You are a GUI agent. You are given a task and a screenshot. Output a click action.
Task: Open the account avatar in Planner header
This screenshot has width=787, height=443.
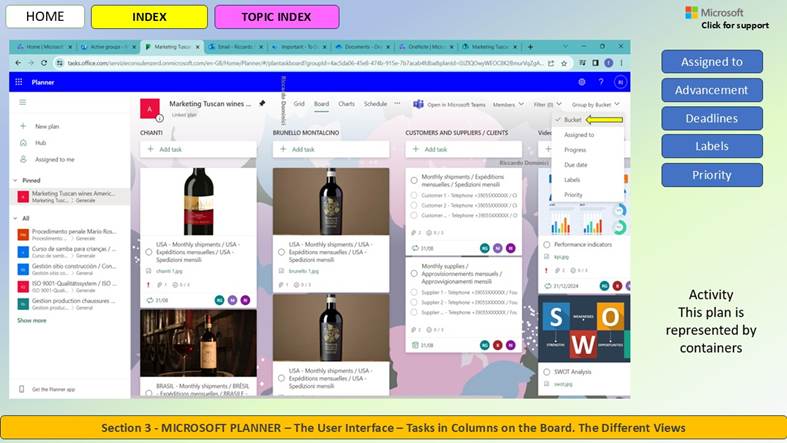(620, 82)
